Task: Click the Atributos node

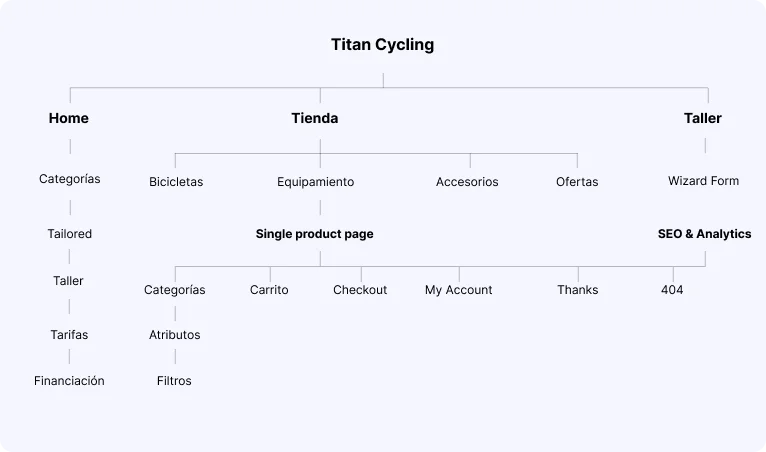Action: point(175,335)
